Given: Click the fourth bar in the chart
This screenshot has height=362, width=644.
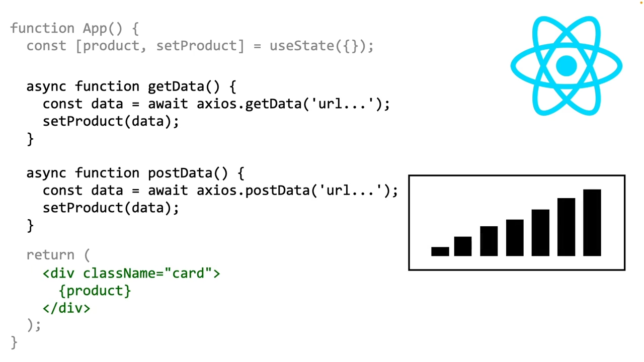Looking at the screenshot, I should [515, 238].
